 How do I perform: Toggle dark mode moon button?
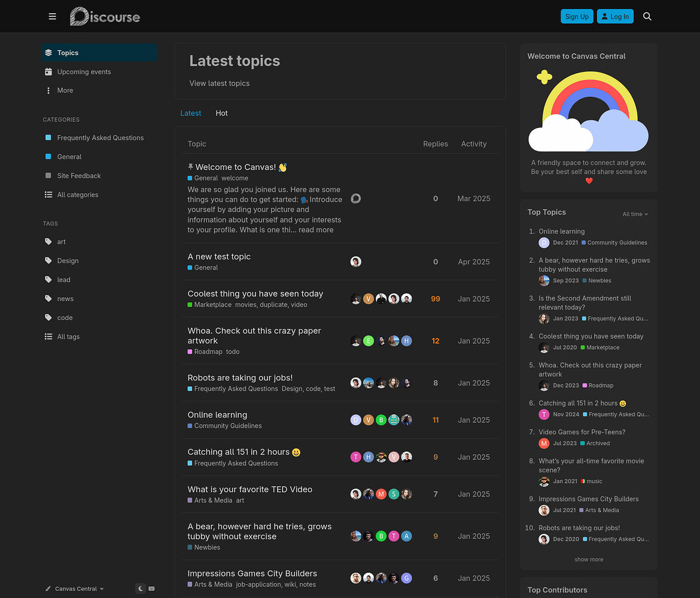tap(141, 588)
